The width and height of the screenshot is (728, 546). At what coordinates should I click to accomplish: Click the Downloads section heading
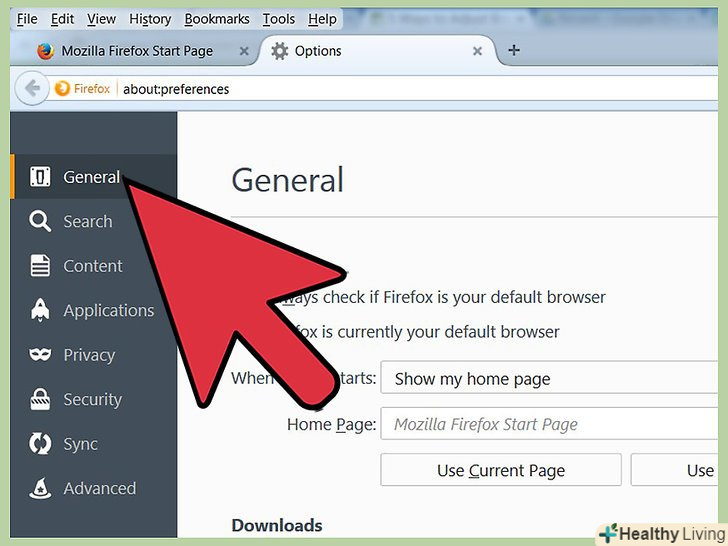click(277, 526)
